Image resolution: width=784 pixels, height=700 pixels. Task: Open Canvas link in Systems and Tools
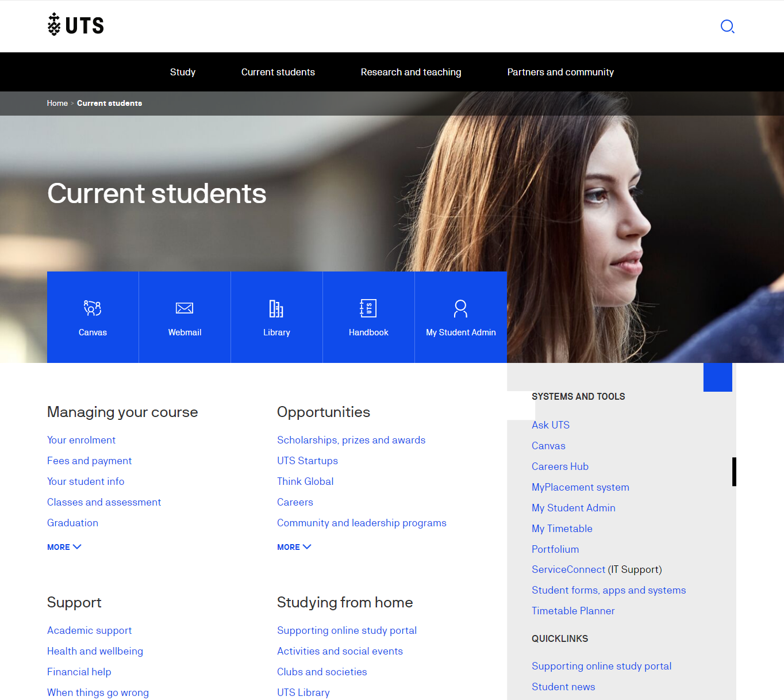point(548,446)
